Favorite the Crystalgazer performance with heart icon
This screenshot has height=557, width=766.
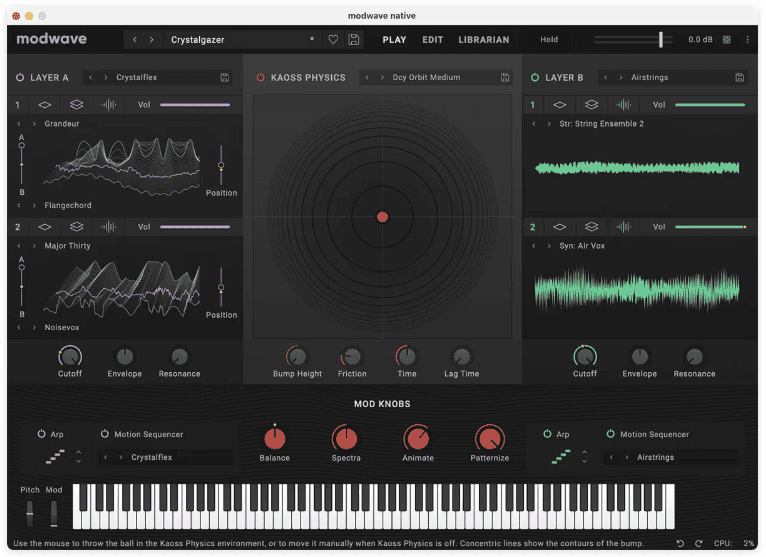[x=333, y=40]
